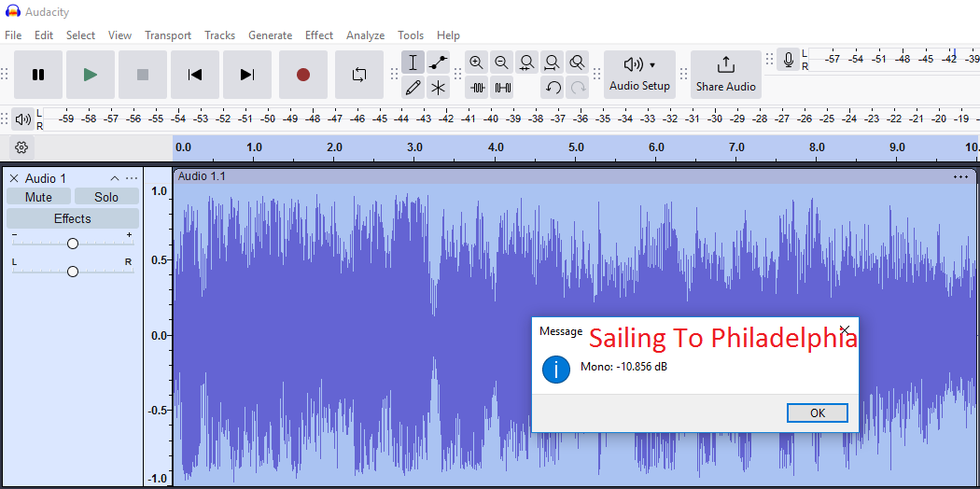Screen dimensions: 980x489
Task: Close the Message dialog with X
Action: 845,329
